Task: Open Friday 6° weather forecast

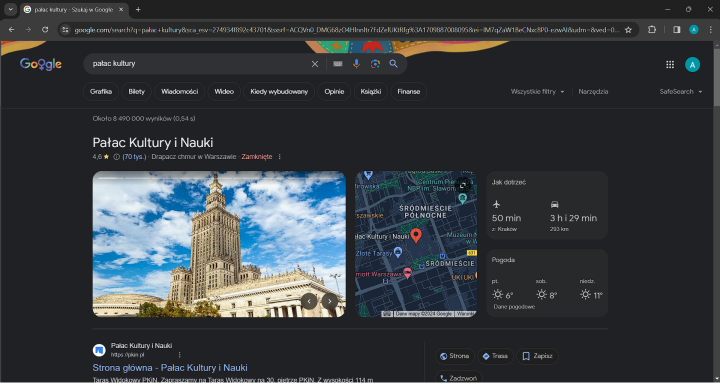Action: [502, 290]
